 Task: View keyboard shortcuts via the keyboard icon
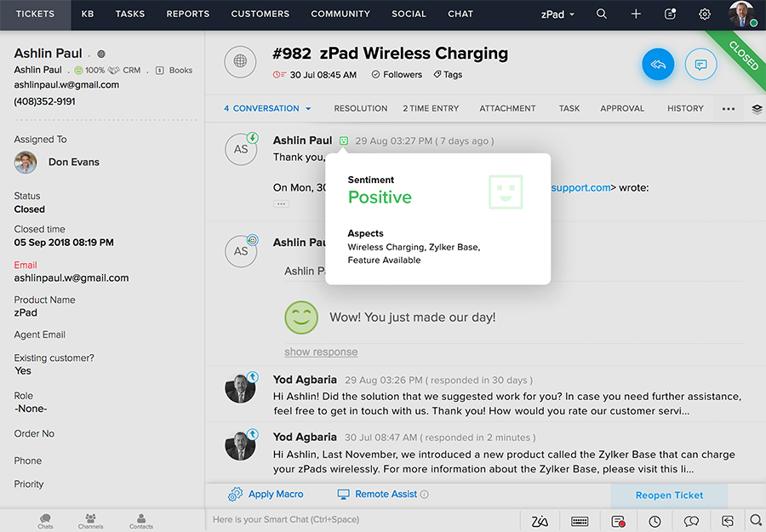coord(580,520)
